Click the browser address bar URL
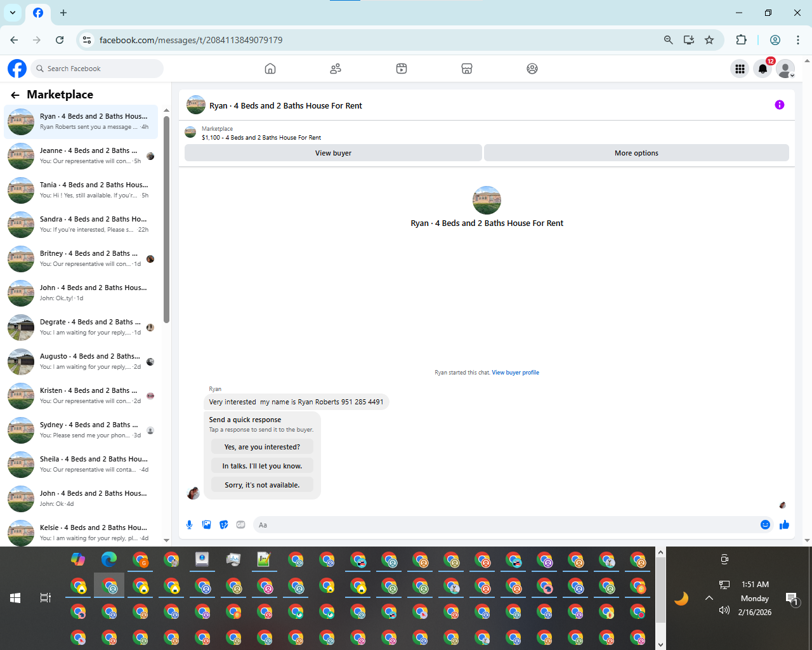The image size is (812, 650). [191, 40]
